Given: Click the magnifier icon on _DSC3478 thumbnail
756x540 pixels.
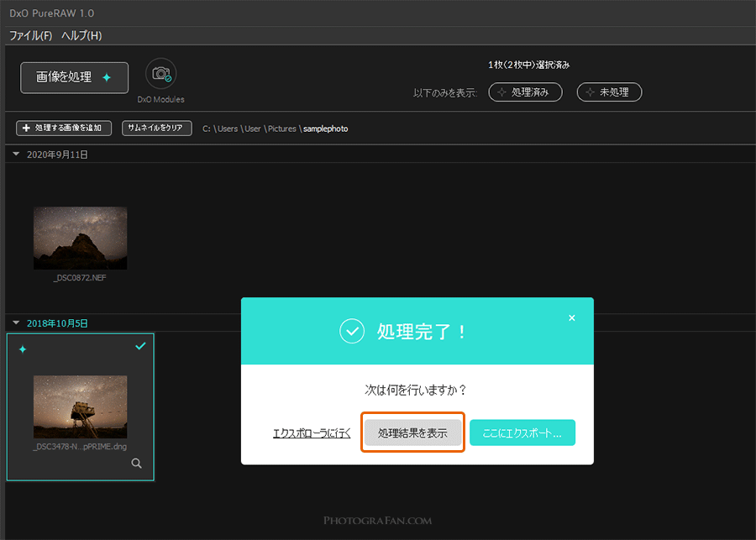Looking at the screenshot, I should tap(136, 464).
